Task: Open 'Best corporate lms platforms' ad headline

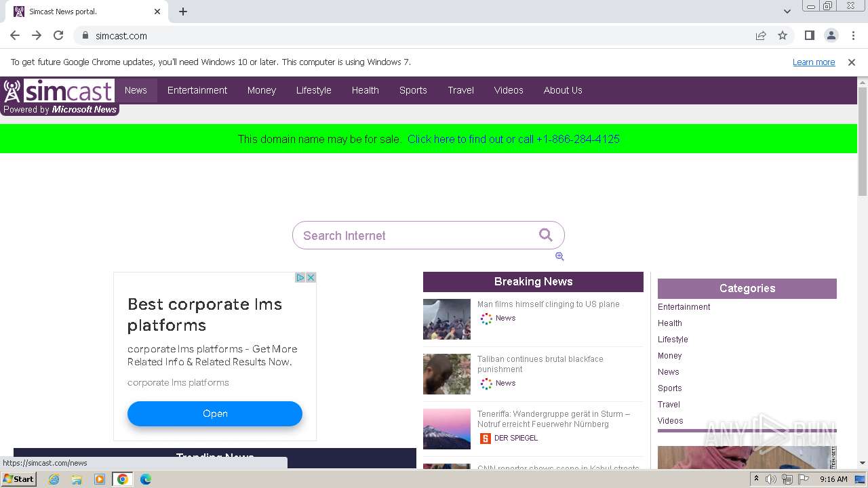Action: click(x=205, y=314)
